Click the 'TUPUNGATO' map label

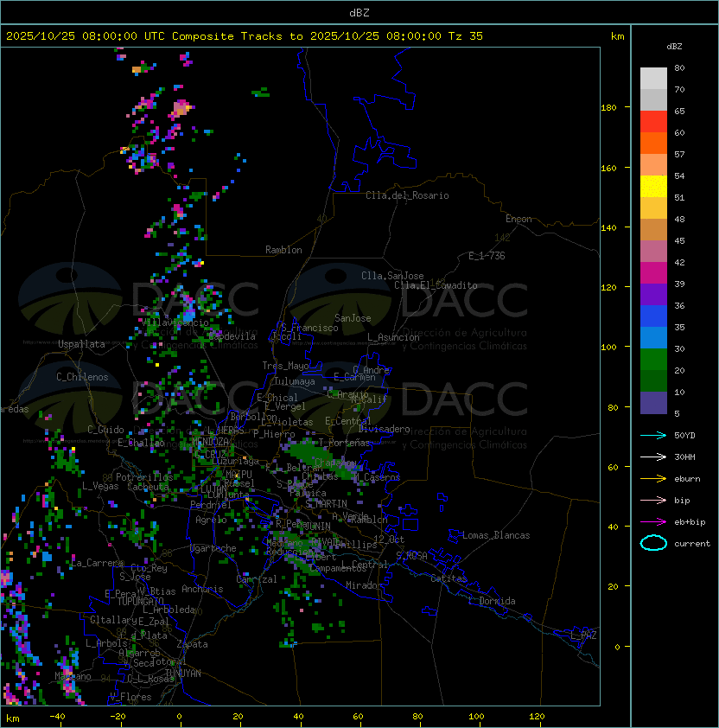click(140, 601)
